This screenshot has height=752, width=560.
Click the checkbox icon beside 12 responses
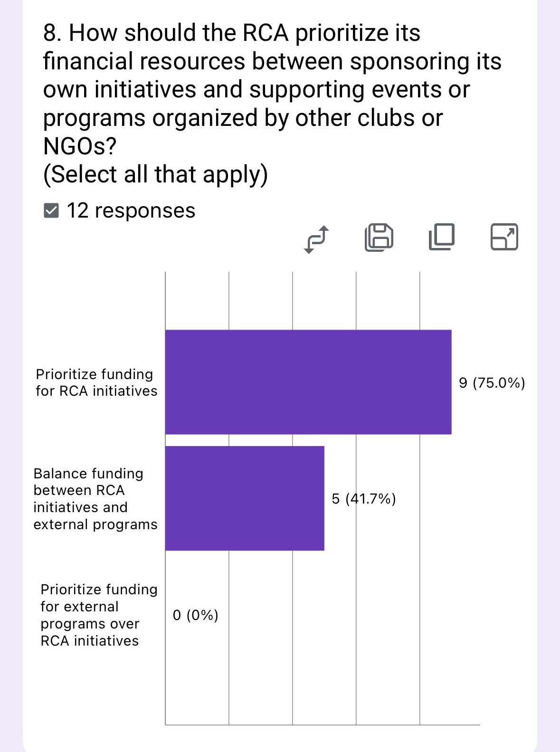51,210
